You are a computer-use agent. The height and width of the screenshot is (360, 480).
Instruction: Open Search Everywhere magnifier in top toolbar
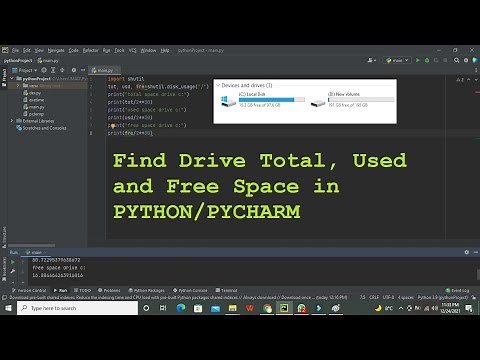tap(457, 60)
